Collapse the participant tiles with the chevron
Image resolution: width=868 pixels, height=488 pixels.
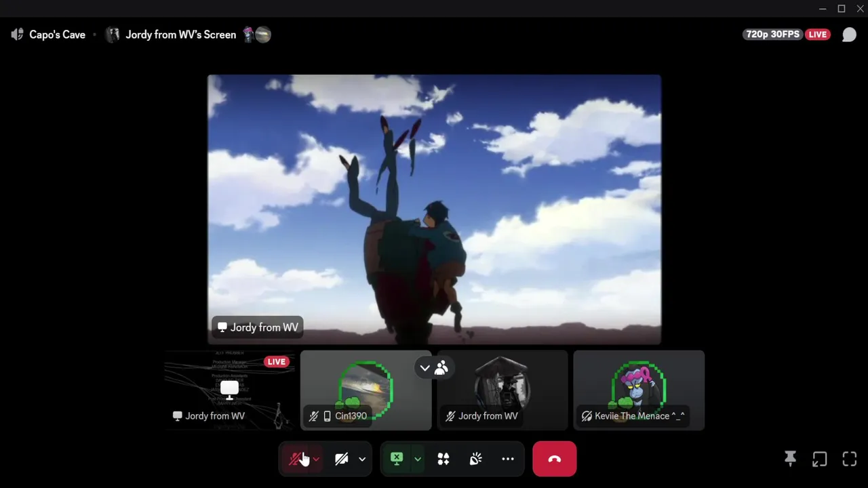point(425,368)
